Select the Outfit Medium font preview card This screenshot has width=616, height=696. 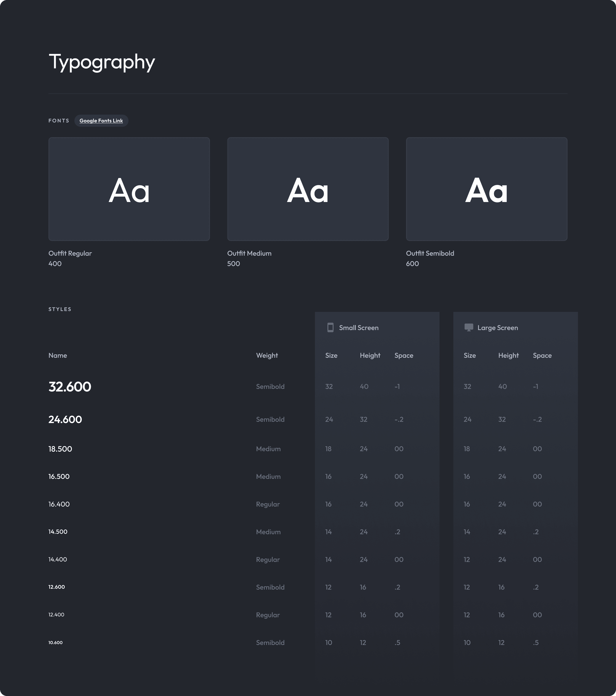click(308, 189)
